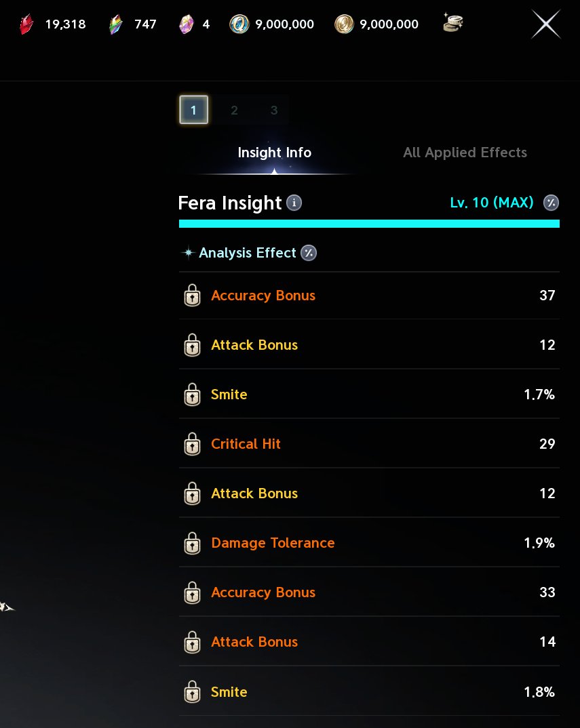Select insight preset slot 2
Viewport: 580px width, 728px height.
point(234,110)
